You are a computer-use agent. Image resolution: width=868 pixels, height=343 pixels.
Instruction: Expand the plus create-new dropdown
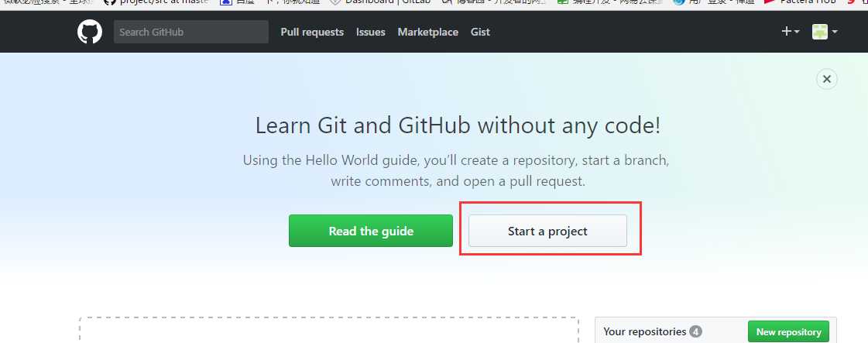pyautogui.click(x=790, y=32)
